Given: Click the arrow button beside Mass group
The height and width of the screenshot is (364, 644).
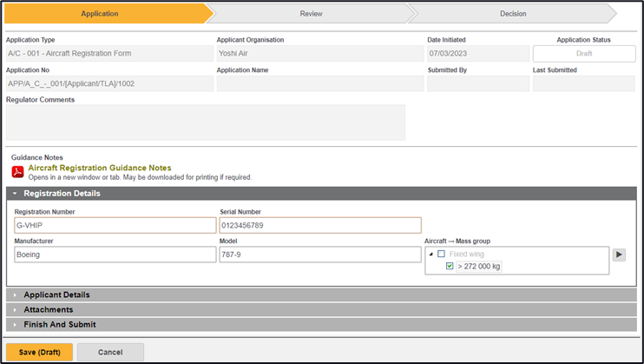Looking at the screenshot, I should tap(619, 255).
